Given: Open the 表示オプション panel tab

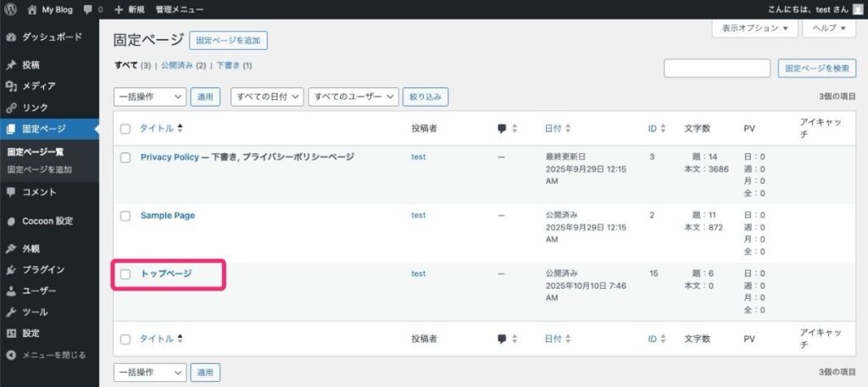Looking at the screenshot, I should tap(754, 28).
